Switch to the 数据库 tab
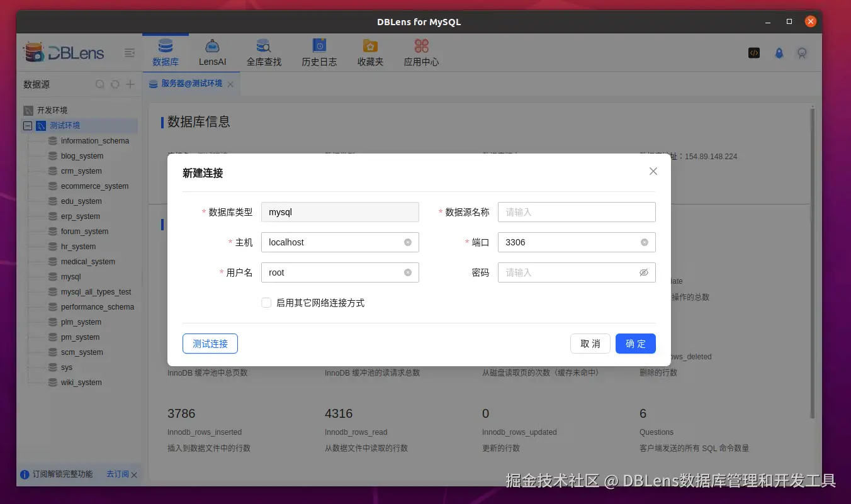The height and width of the screenshot is (504, 851). click(166, 52)
